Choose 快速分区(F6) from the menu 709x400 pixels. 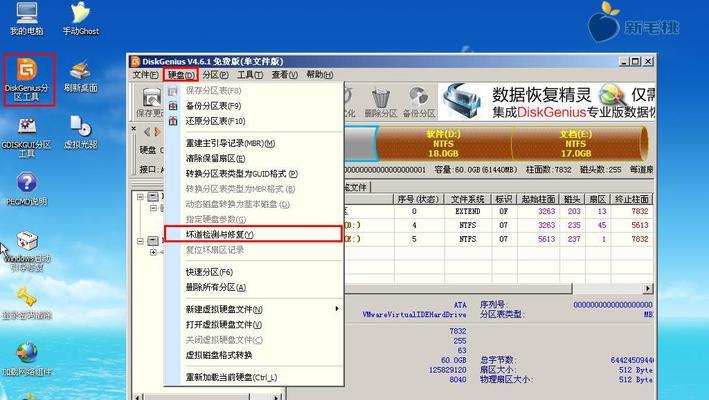pyautogui.click(x=253, y=272)
